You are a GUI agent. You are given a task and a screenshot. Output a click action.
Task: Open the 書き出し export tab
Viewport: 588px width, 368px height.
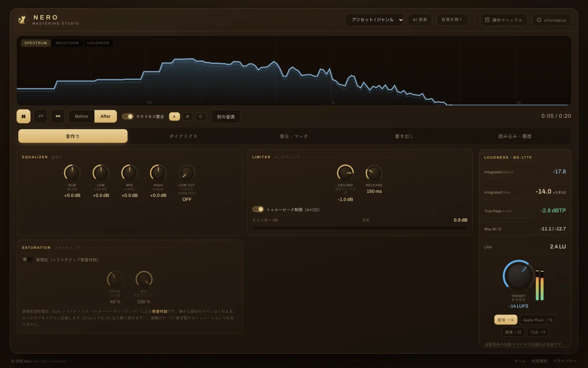point(404,136)
